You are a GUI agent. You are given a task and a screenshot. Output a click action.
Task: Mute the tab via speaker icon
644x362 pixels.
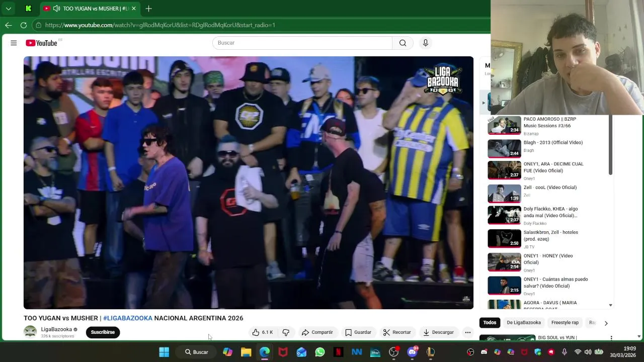(x=56, y=9)
